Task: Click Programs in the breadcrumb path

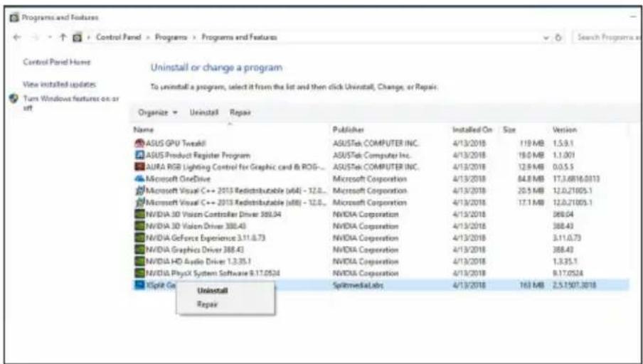Action: [171, 37]
